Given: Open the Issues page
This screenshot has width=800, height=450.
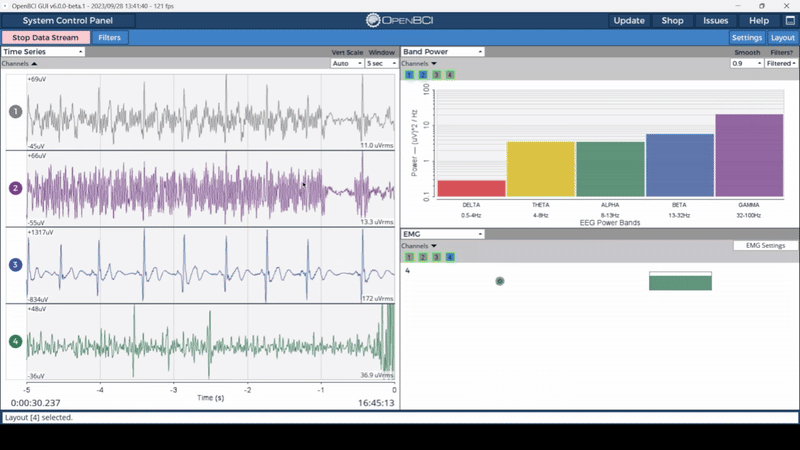Looking at the screenshot, I should pyautogui.click(x=716, y=20).
